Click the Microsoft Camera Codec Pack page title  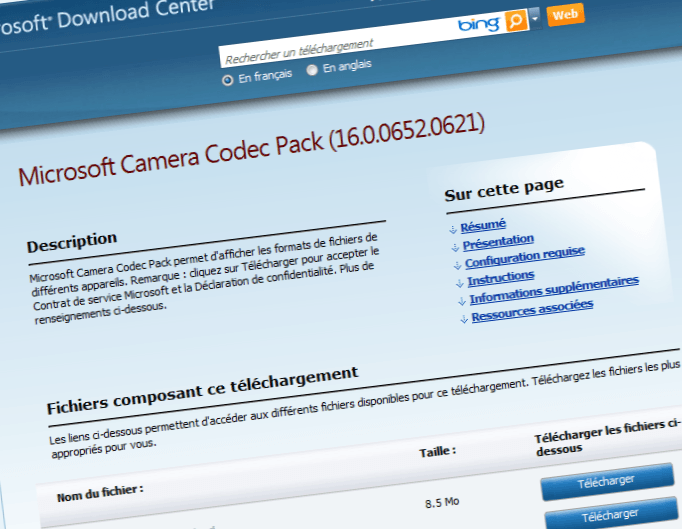point(251,149)
